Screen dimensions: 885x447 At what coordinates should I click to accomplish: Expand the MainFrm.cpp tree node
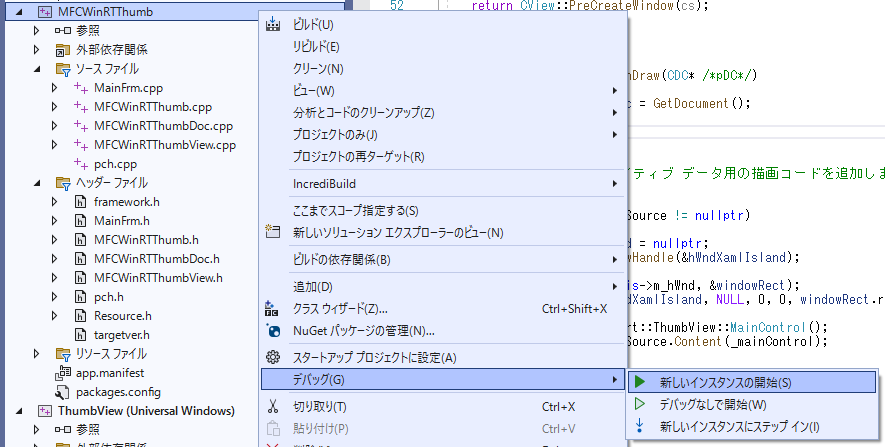tap(55, 88)
